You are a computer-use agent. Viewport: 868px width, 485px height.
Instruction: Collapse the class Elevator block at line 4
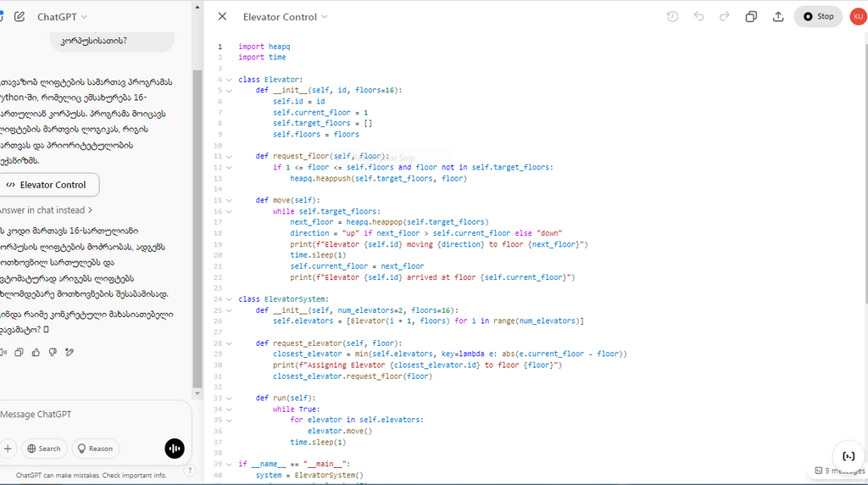pyautogui.click(x=229, y=80)
